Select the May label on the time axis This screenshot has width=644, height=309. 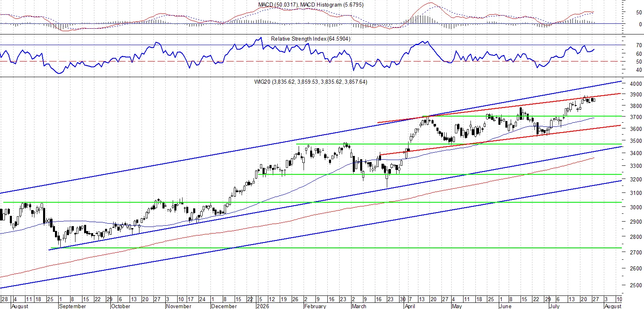(x=457, y=306)
